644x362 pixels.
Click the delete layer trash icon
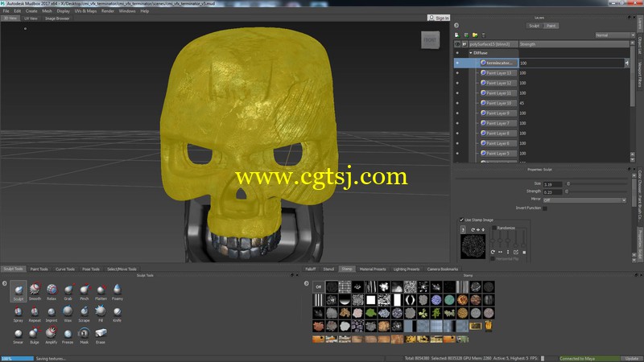pyautogui.click(x=484, y=35)
